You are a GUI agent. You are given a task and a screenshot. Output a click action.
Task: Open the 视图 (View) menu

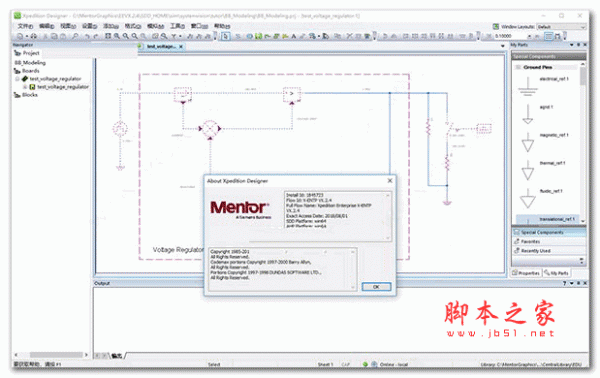coord(68,26)
